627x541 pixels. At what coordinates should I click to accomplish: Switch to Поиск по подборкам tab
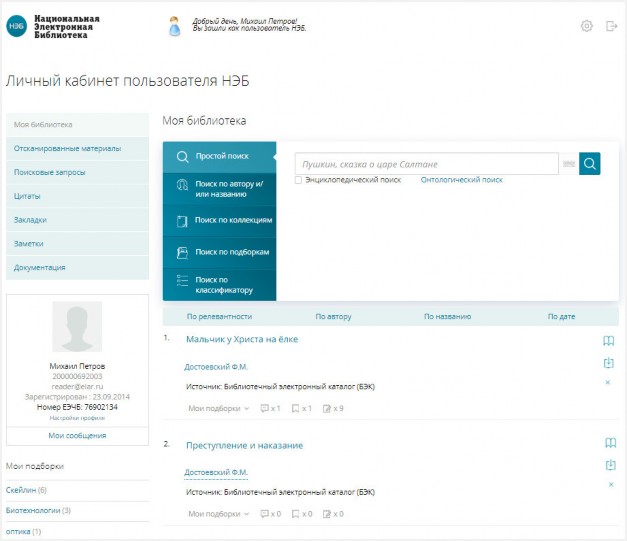click(x=220, y=253)
